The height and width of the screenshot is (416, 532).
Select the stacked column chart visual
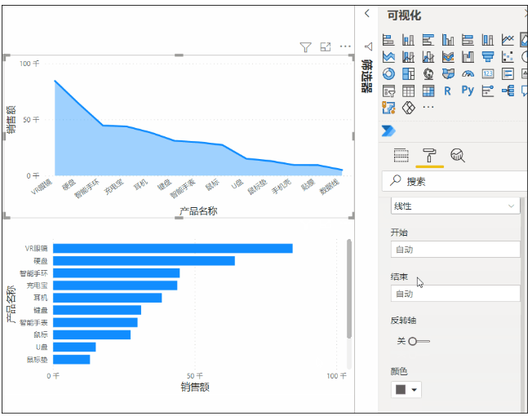point(408,40)
